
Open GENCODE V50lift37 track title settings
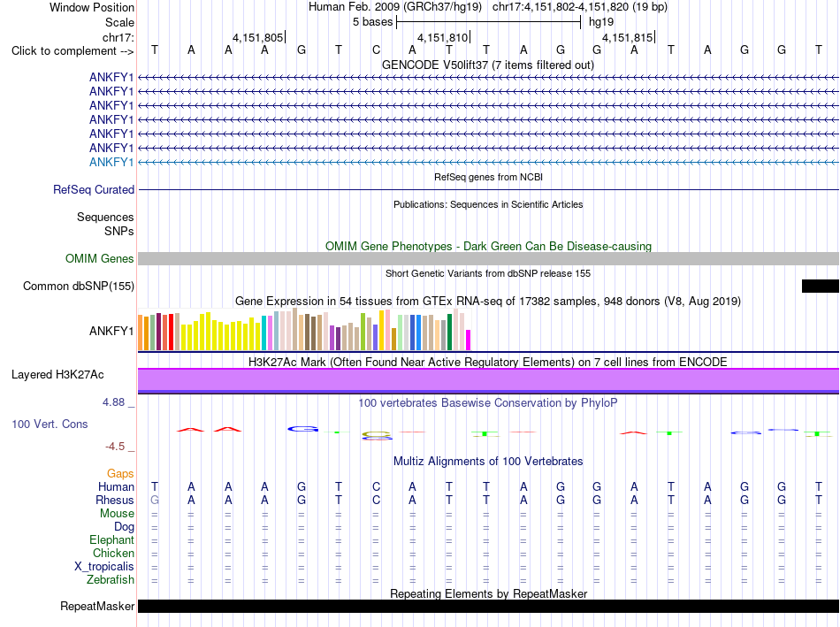click(x=487, y=65)
